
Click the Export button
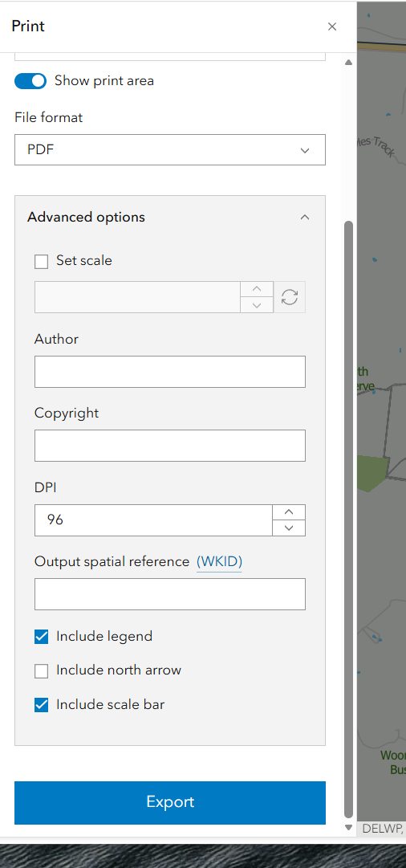pos(170,802)
